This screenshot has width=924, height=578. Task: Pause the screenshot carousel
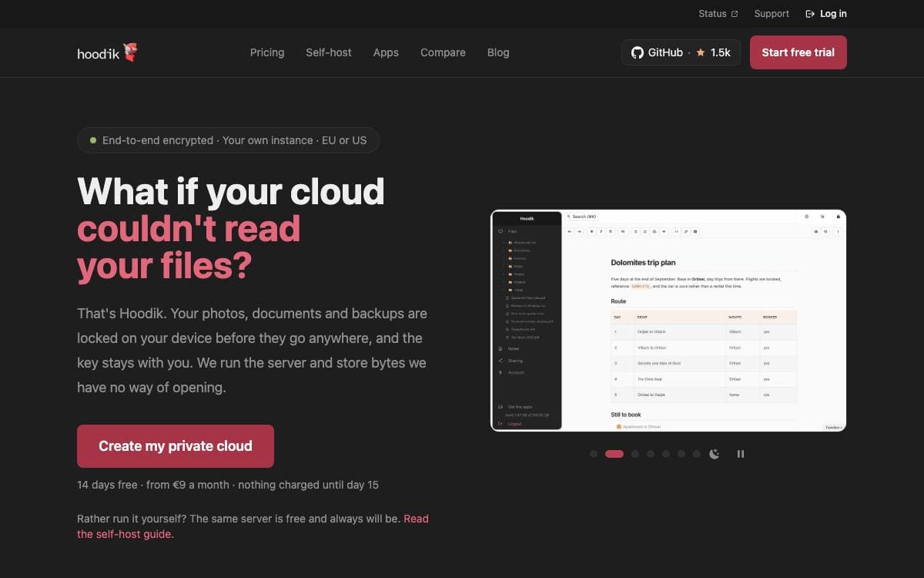tap(741, 454)
